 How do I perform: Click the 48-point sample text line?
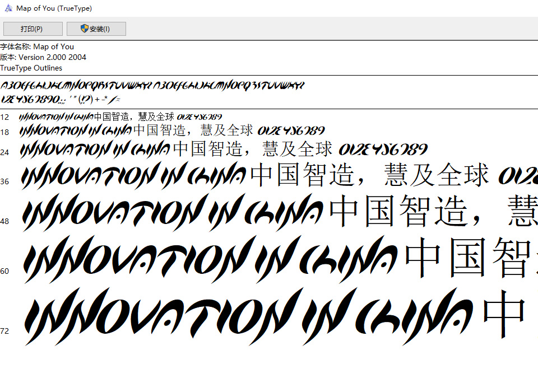[x=280, y=212]
